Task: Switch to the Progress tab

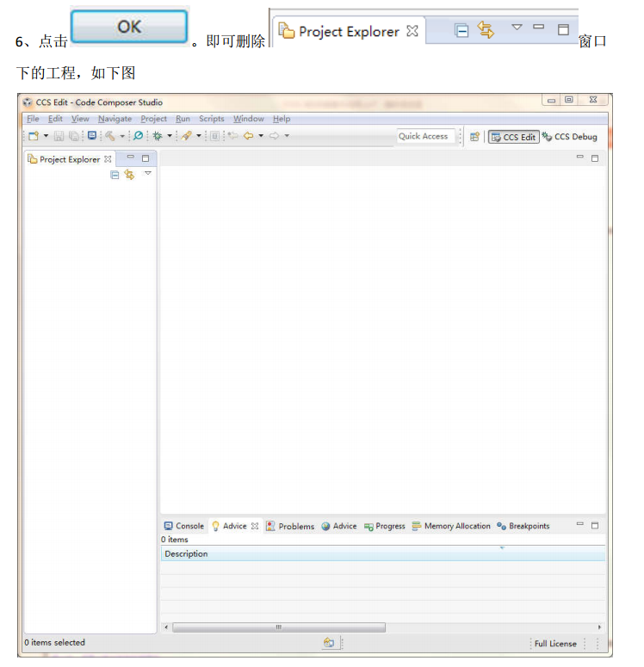Action: click(x=385, y=526)
